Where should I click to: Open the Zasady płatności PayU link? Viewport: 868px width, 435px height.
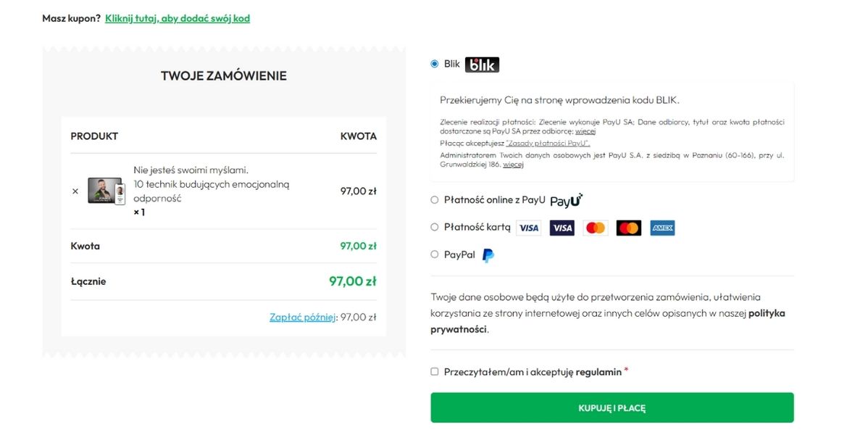point(548,144)
